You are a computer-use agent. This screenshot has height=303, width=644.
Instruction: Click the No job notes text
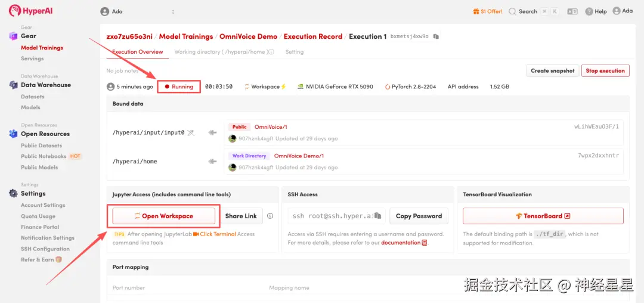coord(122,70)
